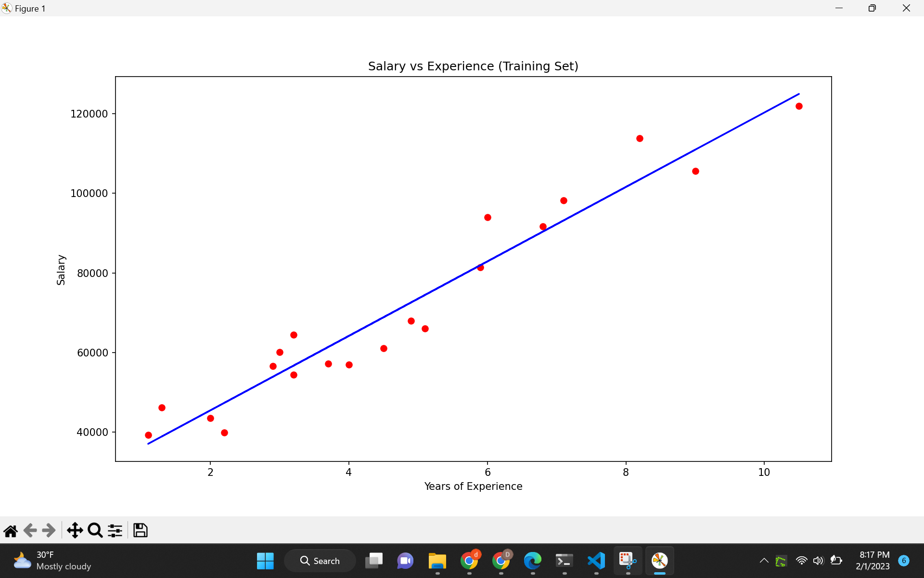Open the Start menu
The height and width of the screenshot is (578, 924).
(x=265, y=561)
